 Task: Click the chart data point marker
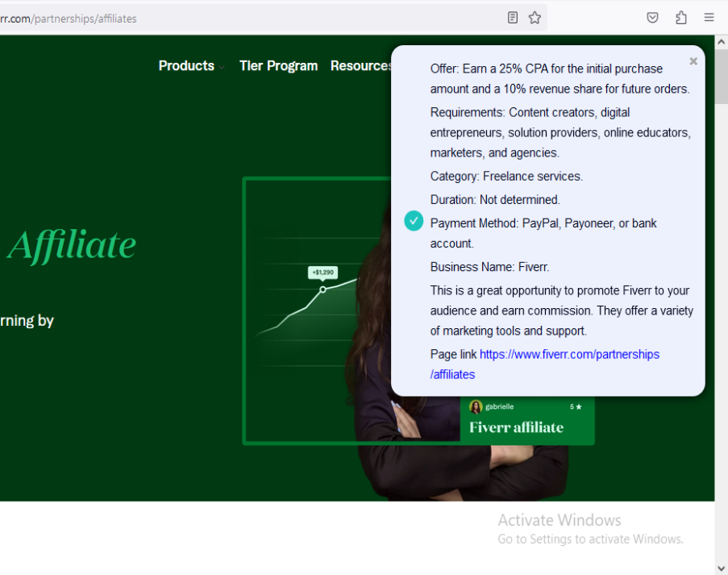tap(322, 290)
